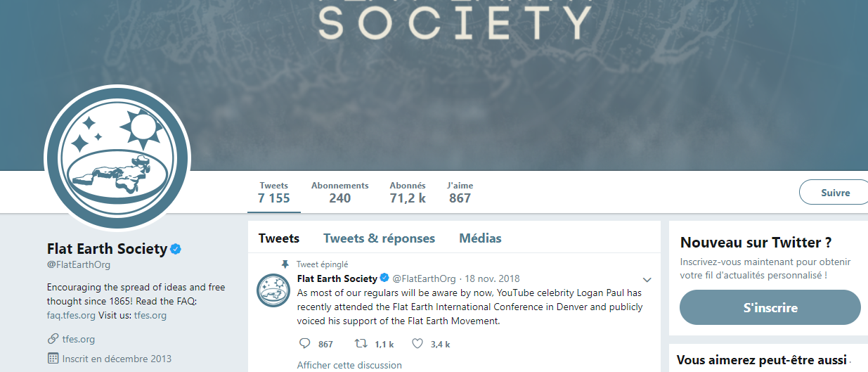
Task: Open the Médias tab
Action: click(x=480, y=238)
